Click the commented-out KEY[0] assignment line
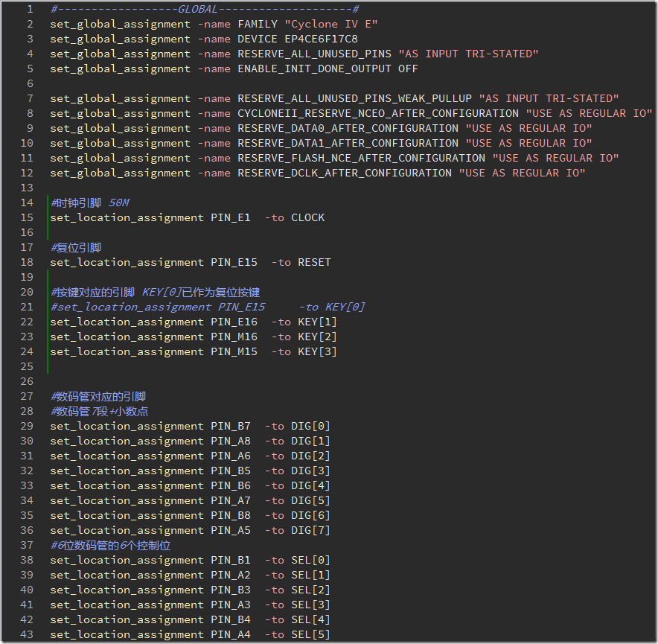Screen dimensions: 658x644 tap(208, 307)
